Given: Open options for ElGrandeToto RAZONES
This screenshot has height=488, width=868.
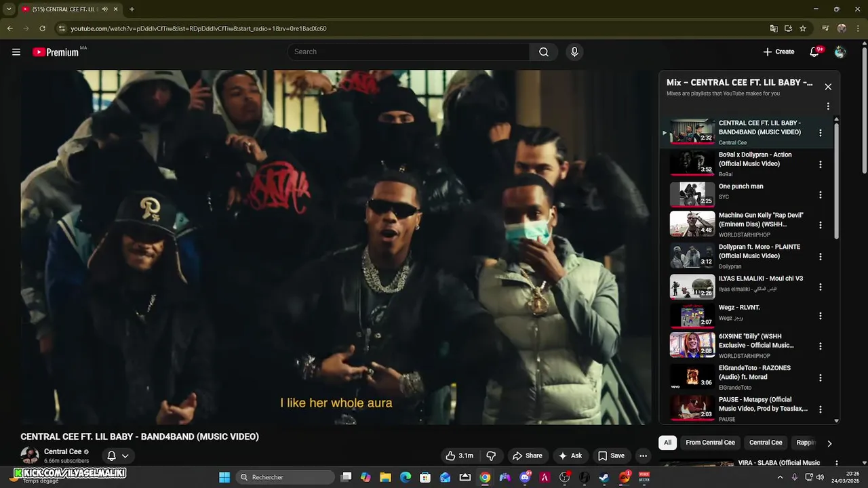Looking at the screenshot, I should [x=821, y=378].
